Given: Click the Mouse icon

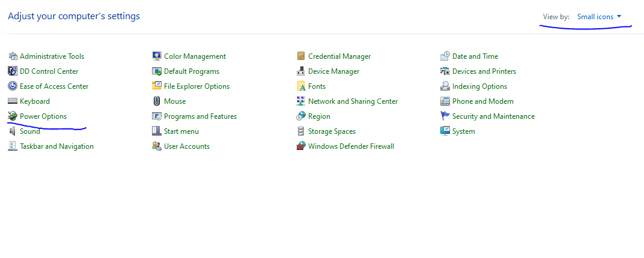Looking at the screenshot, I should (157, 101).
